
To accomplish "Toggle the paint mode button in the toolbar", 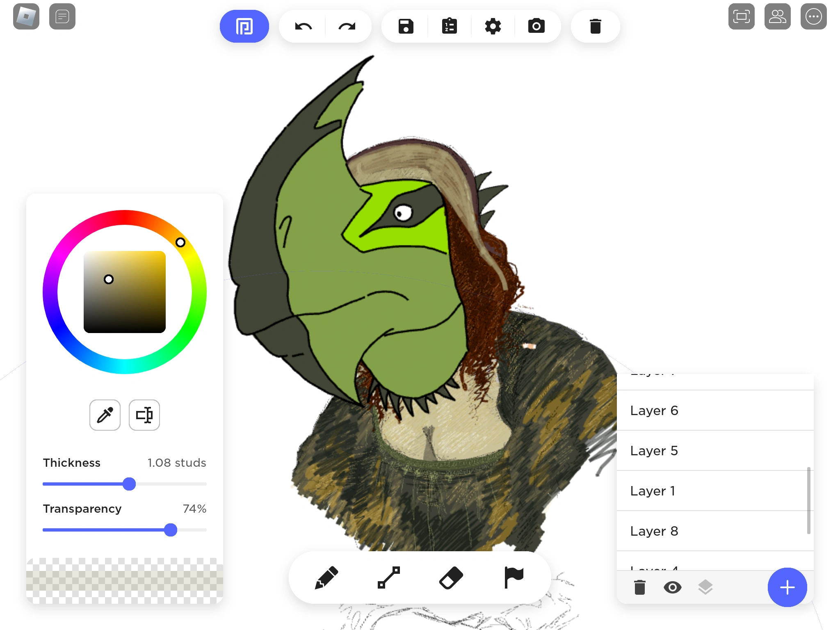I will [x=244, y=26].
